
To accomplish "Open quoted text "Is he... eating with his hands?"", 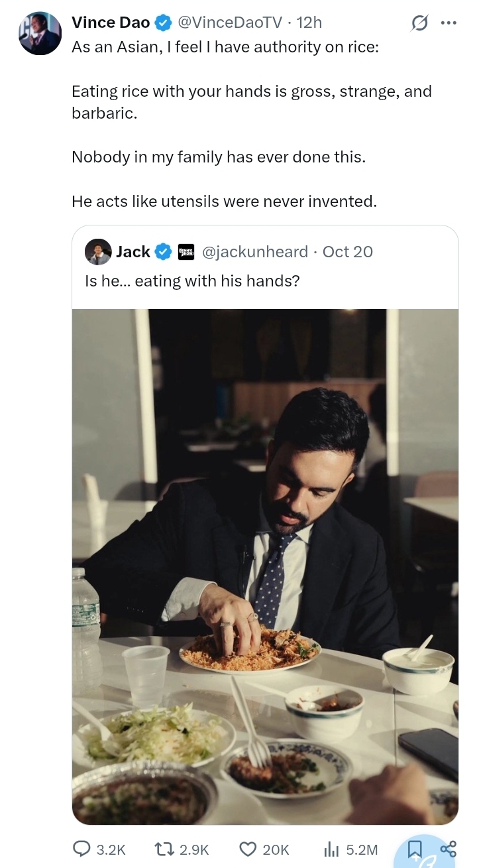I will coord(193,280).
